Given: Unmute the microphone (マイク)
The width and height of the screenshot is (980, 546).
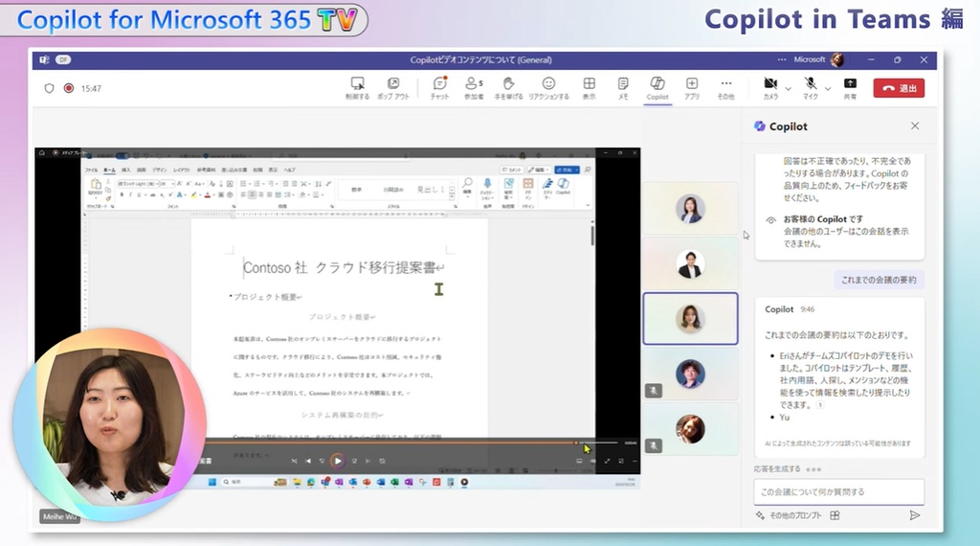Looking at the screenshot, I should coord(811,88).
